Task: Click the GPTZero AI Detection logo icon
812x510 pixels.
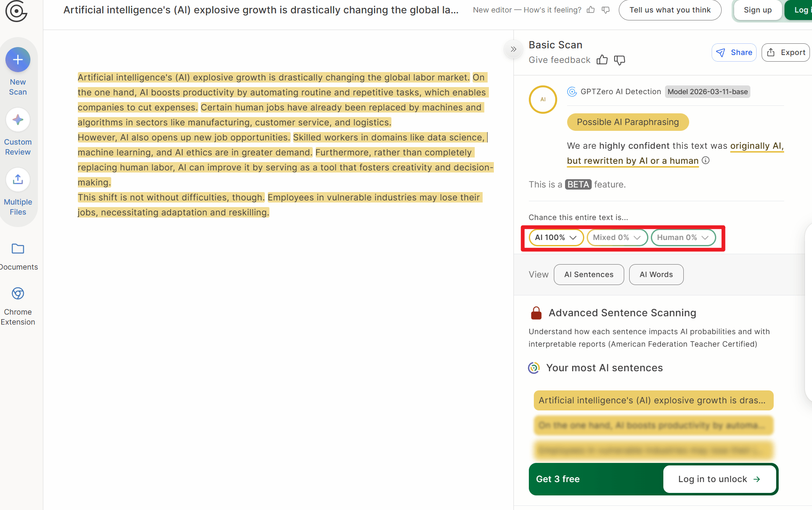Action: 572,92
